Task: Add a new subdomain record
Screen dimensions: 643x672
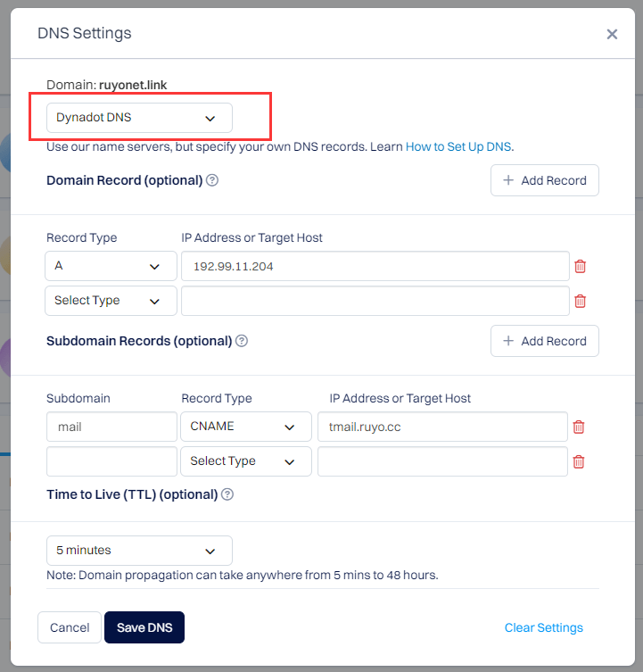Action: tap(545, 341)
